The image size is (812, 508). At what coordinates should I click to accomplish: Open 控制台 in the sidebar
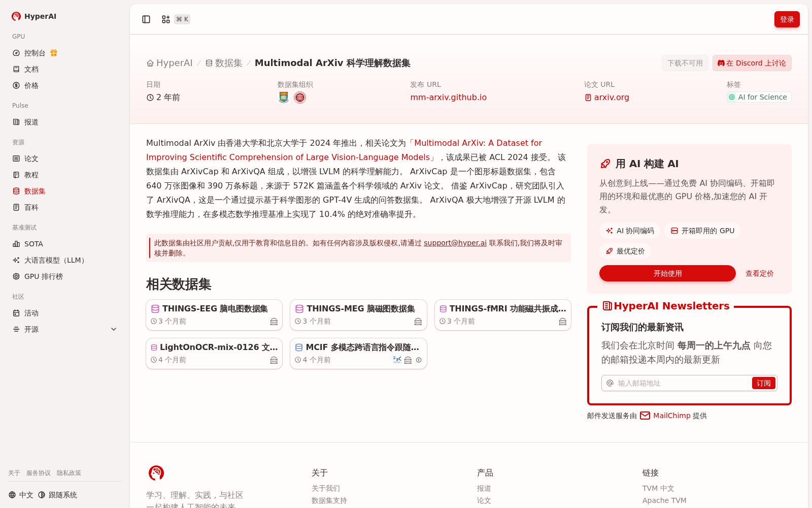[35, 53]
